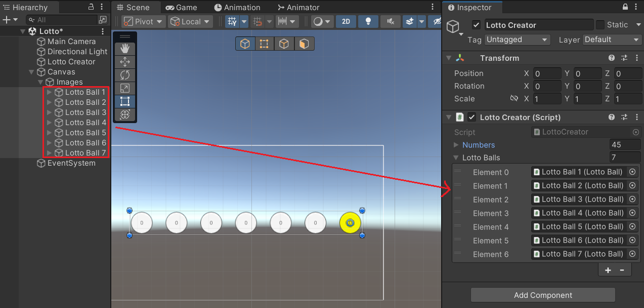
Task: Collapse the Images object
Action: [x=40, y=82]
